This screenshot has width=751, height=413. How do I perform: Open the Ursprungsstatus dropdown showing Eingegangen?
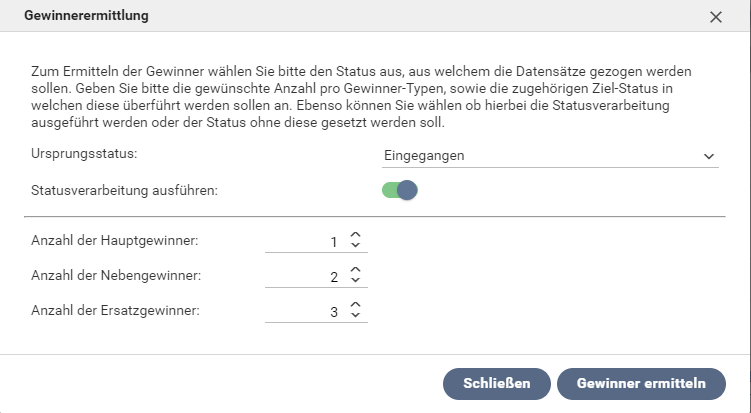[540, 156]
